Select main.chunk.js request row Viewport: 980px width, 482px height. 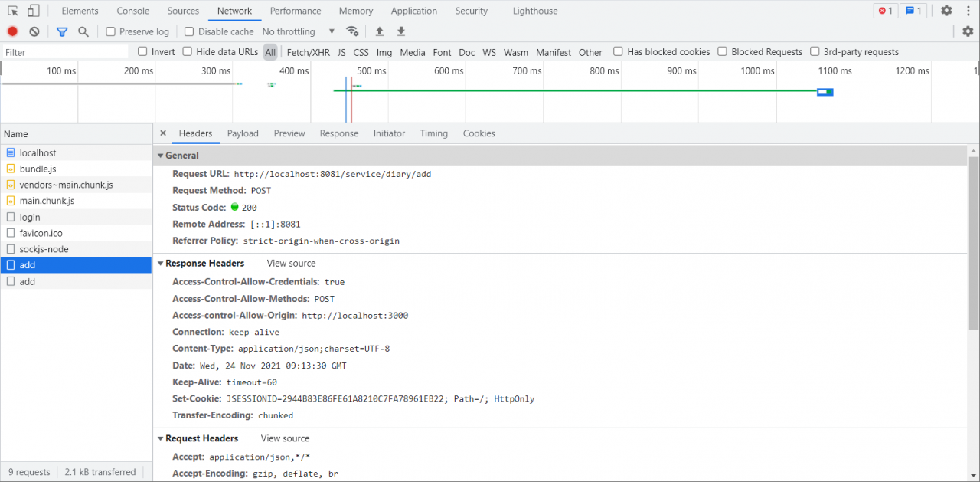pyautogui.click(x=77, y=201)
